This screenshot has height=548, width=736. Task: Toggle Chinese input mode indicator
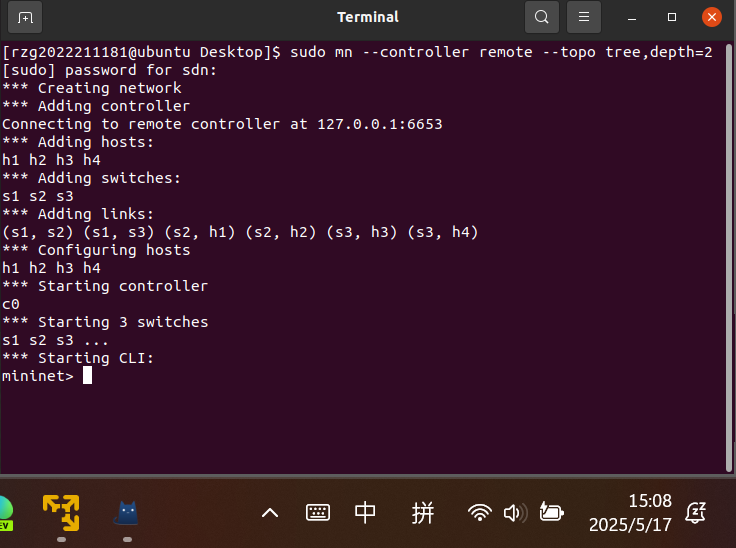366,513
